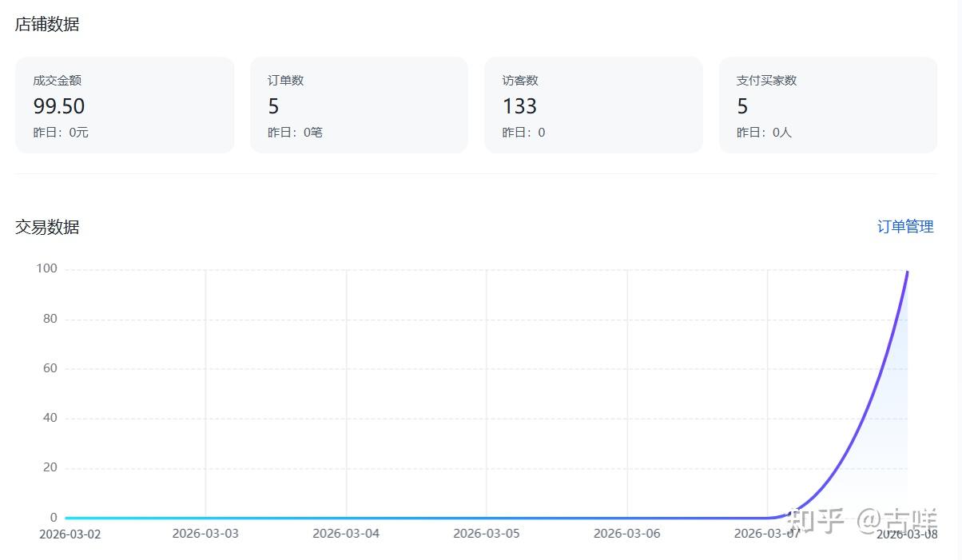Select the 2026-03-05 date axis label
Screen dimensions: 962x560
click(x=486, y=533)
